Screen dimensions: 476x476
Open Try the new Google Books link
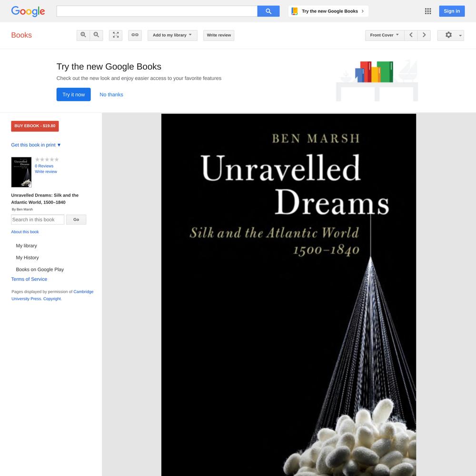328,11
